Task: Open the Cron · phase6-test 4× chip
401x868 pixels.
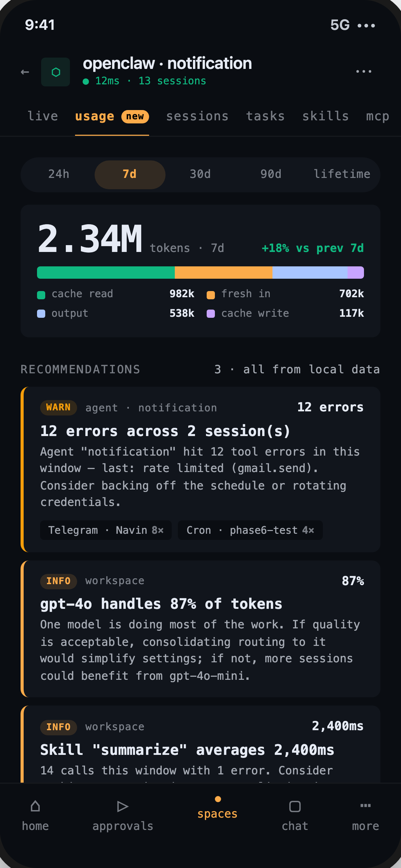Action: click(x=250, y=530)
